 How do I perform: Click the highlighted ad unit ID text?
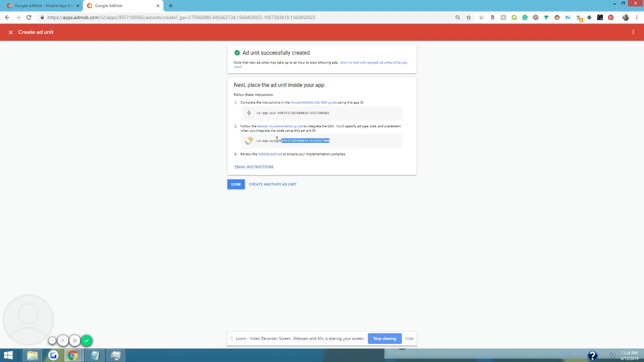point(305,141)
